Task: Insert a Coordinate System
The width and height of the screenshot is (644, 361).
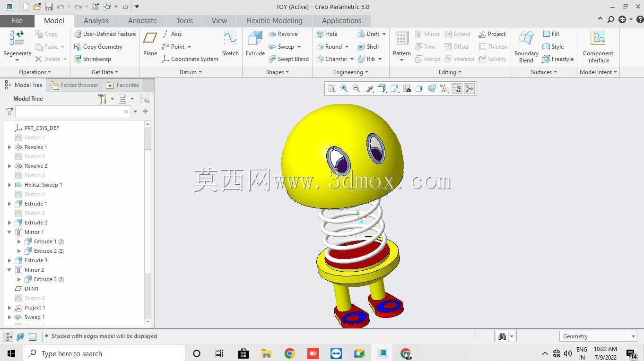Action: point(190,59)
